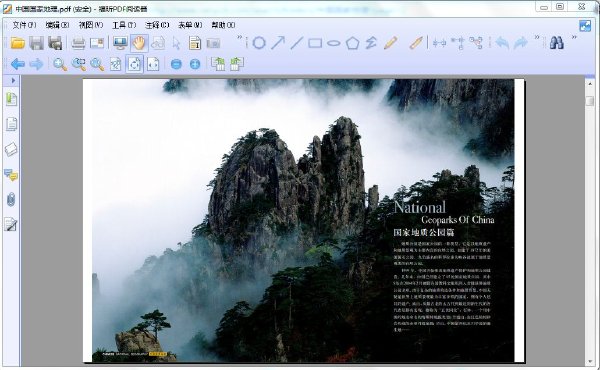Select the Hand tool
This screenshot has height=370, width=600.
click(139, 43)
